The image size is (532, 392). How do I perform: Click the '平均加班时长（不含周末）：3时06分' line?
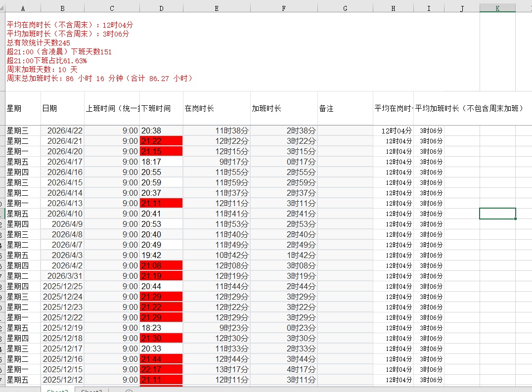(68, 34)
